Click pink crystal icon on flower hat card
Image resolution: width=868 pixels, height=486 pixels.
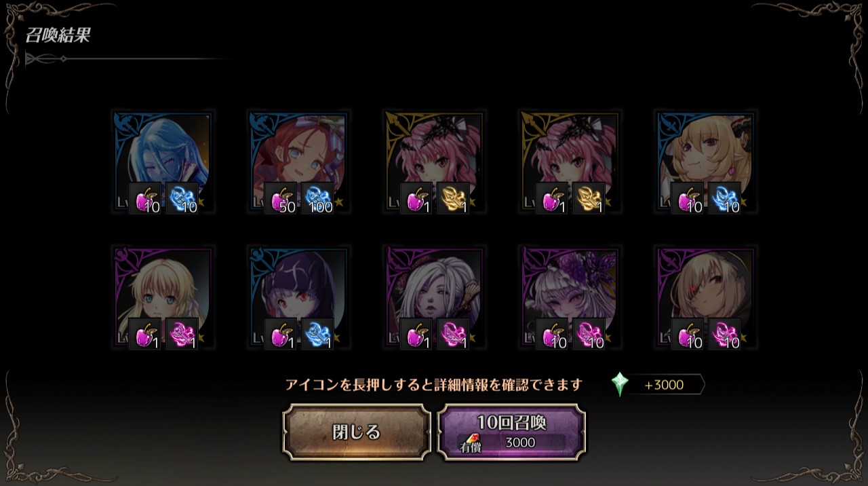pyautogui.click(x=589, y=334)
